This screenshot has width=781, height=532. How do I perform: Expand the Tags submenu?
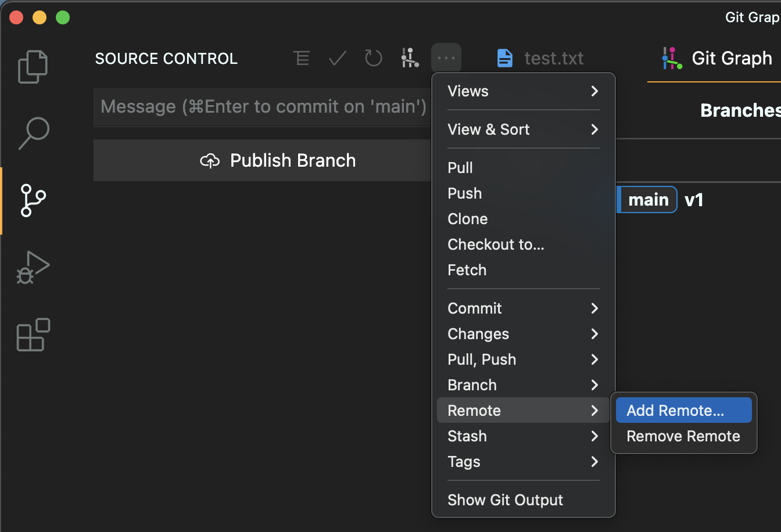(x=523, y=462)
